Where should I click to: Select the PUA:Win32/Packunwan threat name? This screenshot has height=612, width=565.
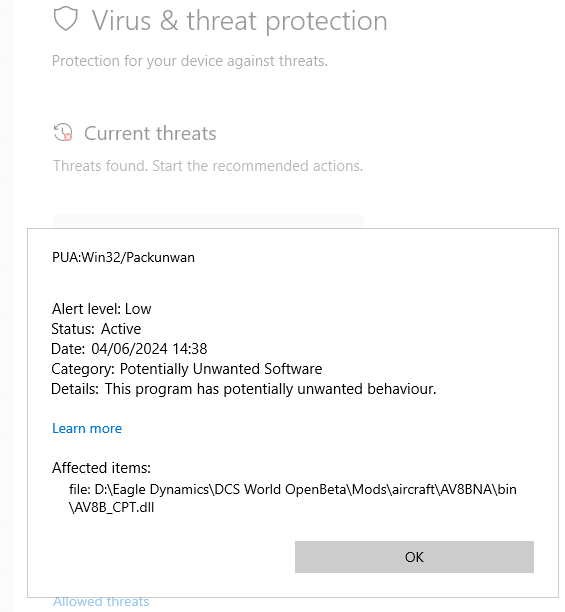(x=123, y=258)
